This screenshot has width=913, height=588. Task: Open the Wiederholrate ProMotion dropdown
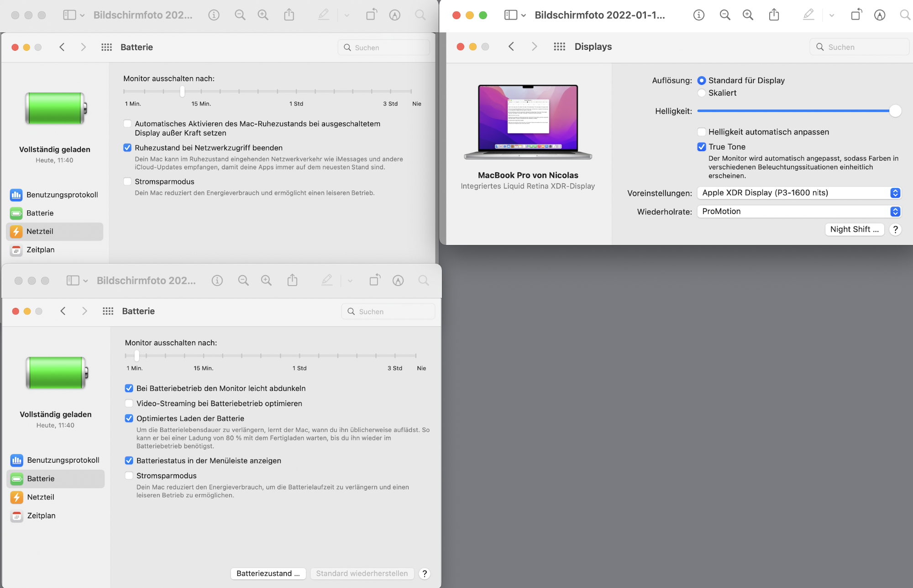click(799, 212)
